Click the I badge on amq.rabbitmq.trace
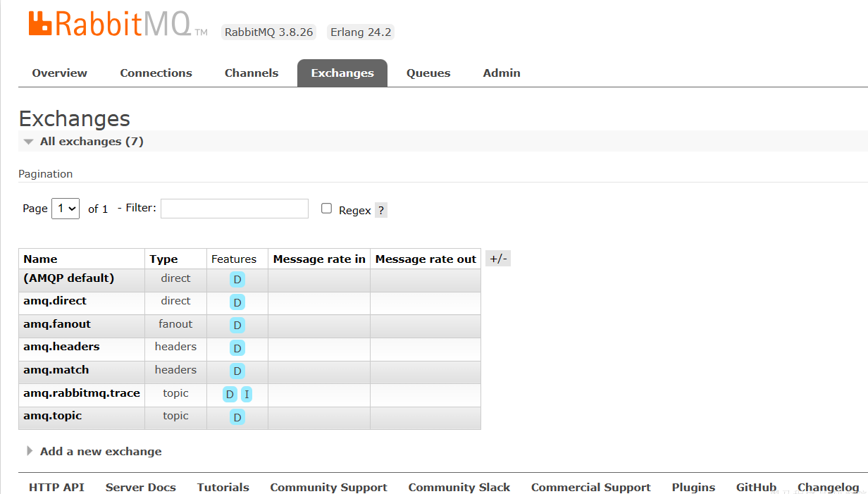 pyautogui.click(x=246, y=395)
